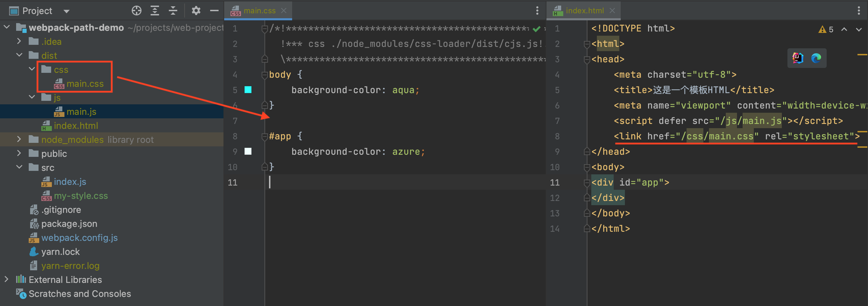
Task: Click the Select Opened File crosshair icon
Action: pos(137,11)
